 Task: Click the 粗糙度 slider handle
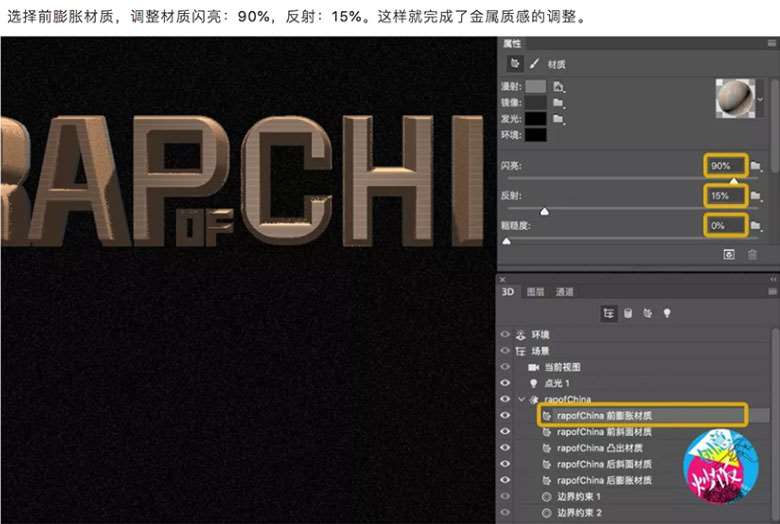pyautogui.click(x=506, y=241)
